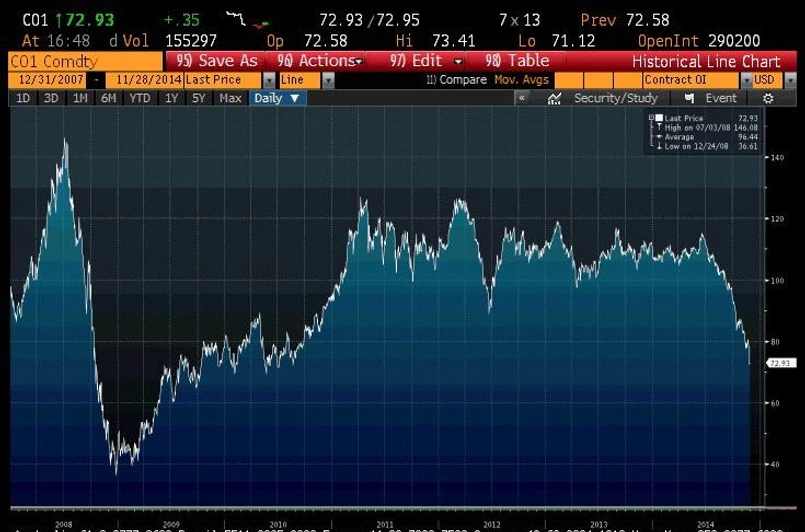The width and height of the screenshot is (805, 532).
Task: Open chart settings gear icon
Action: pyautogui.click(x=768, y=99)
